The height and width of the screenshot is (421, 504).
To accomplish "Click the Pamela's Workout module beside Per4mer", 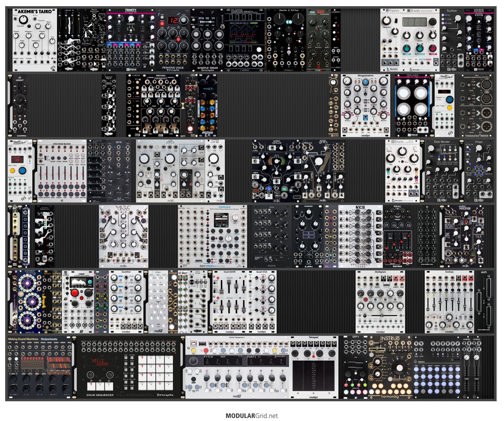I will point(445,106).
